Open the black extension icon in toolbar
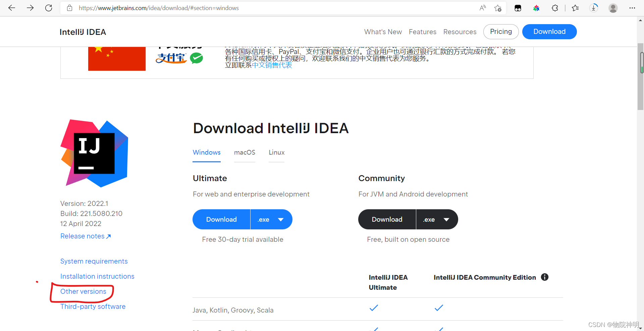This screenshot has height=331, width=644. (x=518, y=8)
